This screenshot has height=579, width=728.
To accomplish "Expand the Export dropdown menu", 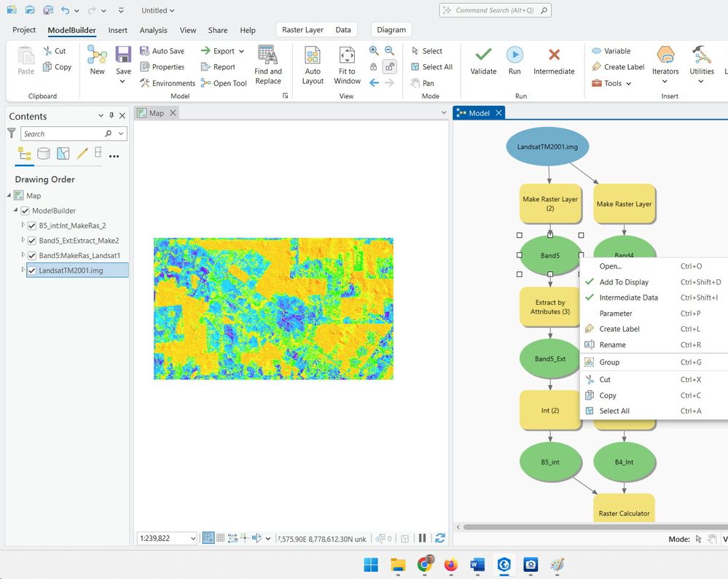I will click(241, 52).
